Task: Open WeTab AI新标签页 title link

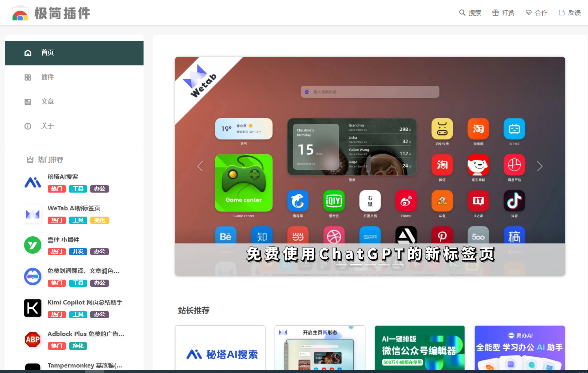Action: point(74,208)
